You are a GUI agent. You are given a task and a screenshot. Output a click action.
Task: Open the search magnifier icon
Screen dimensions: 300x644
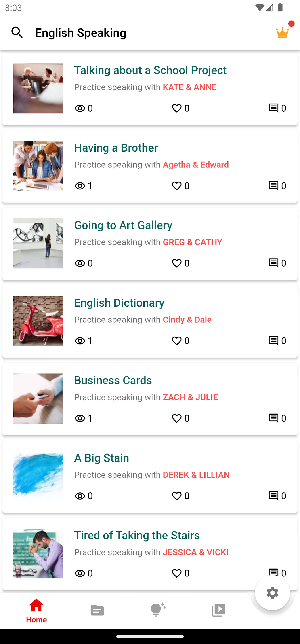point(17,32)
